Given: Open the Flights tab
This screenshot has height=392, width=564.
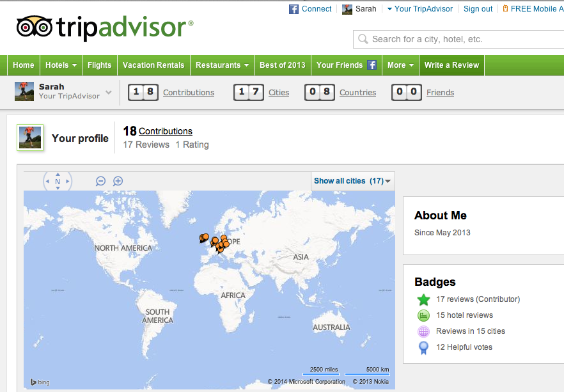Looking at the screenshot, I should click(99, 65).
